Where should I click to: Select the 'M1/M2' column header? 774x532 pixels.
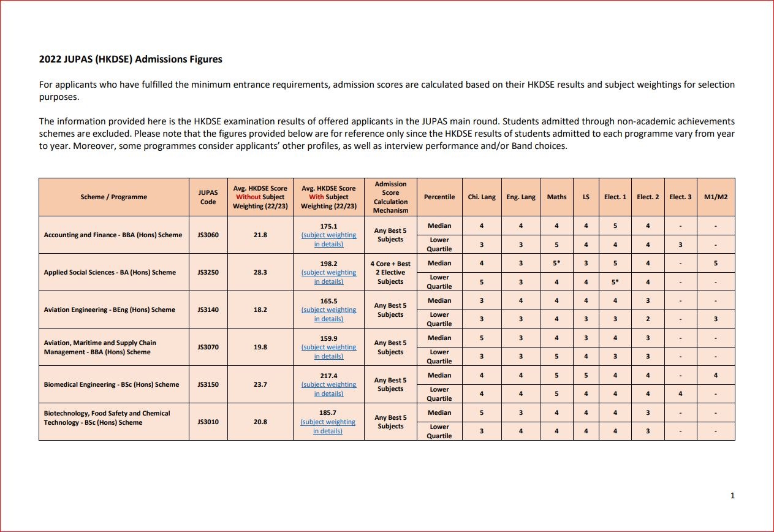click(x=716, y=197)
